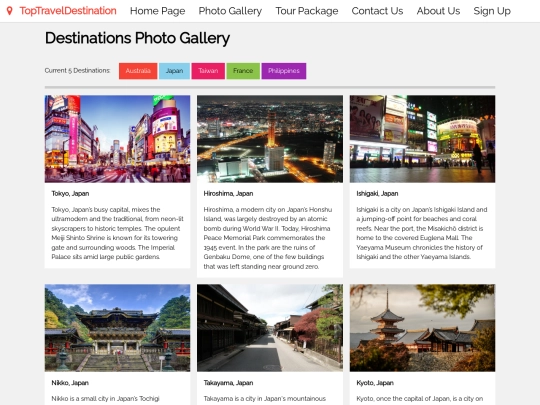Click the "Current 5 Destinations" label

[77, 71]
